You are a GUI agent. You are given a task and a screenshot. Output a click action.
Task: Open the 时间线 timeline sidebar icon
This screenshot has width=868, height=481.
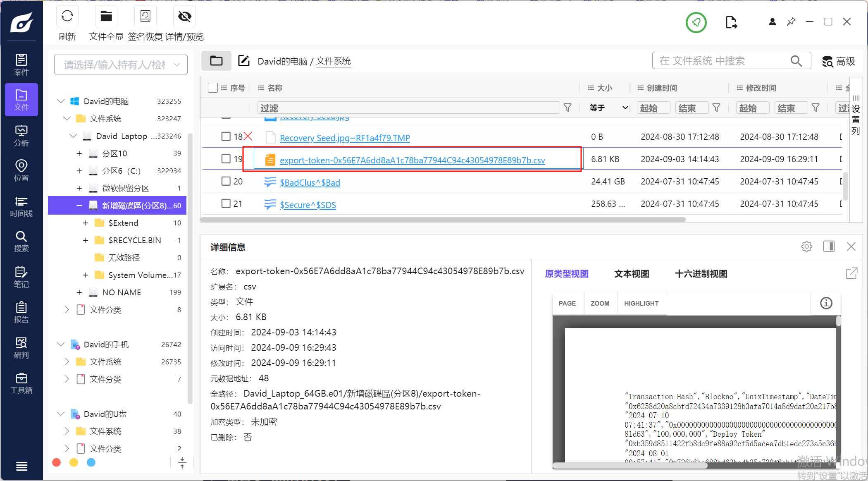21,206
